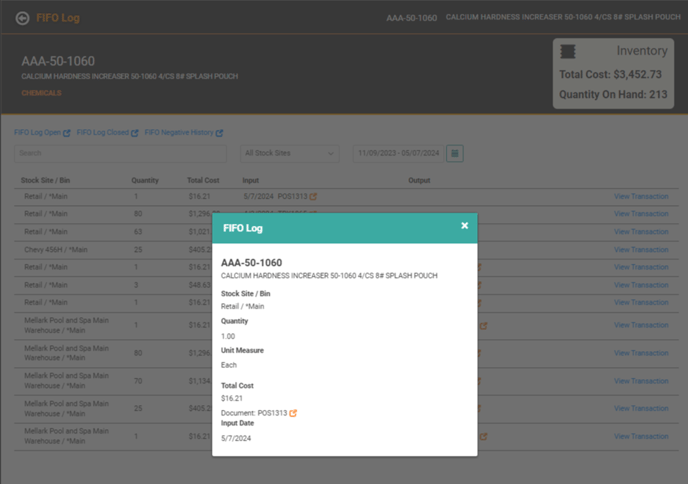
Task: Open POS1313 document link icon in dialog
Action: 293,413
